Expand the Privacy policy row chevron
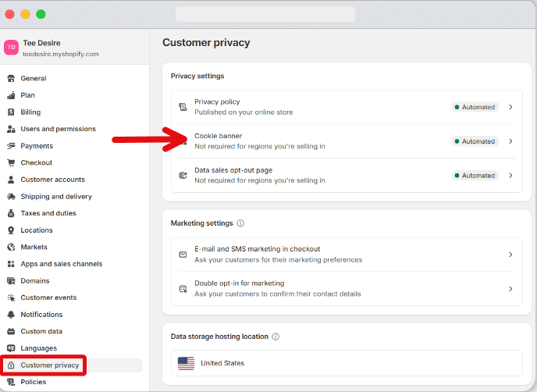This screenshot has width=537, height=392. [510, 107]
